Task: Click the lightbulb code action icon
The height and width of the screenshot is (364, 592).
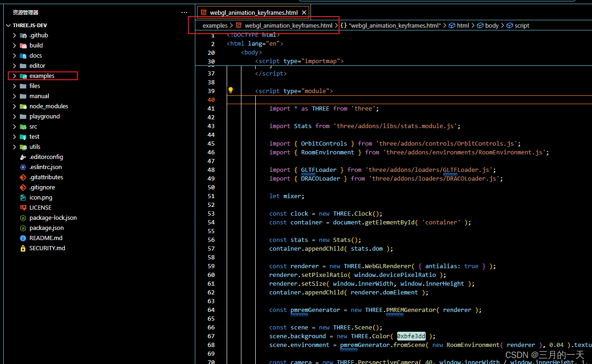Action: 230,90
